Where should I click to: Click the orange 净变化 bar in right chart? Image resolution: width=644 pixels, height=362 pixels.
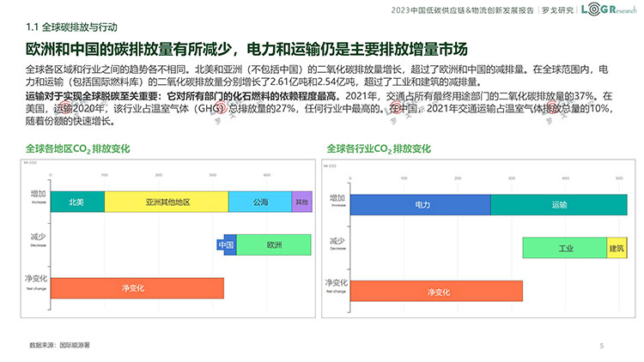[x=436, y=292]
